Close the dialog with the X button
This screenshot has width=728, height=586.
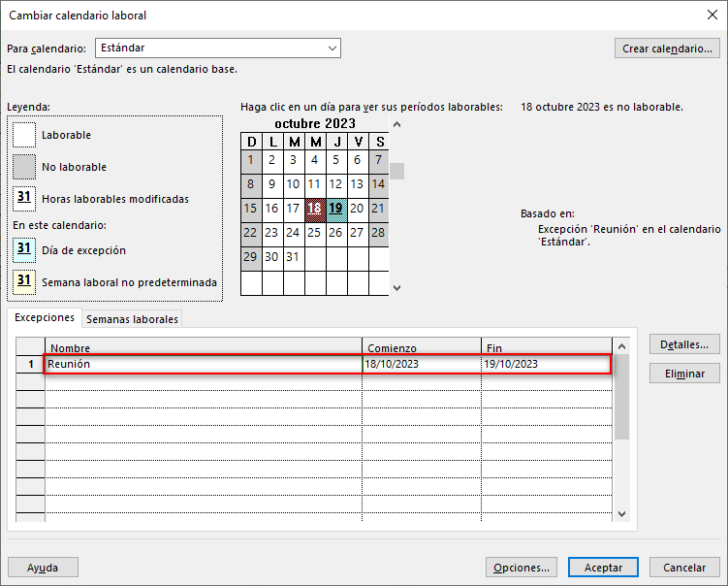click(713, 15)
